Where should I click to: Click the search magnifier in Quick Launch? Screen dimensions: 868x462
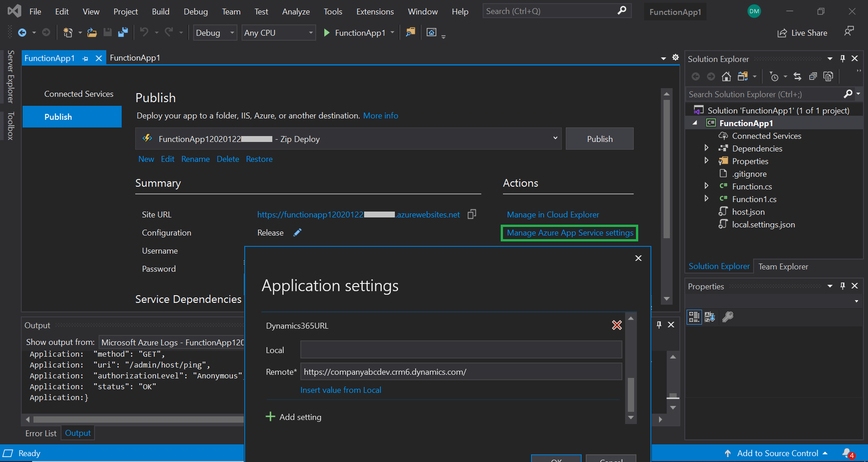point(622,10)
